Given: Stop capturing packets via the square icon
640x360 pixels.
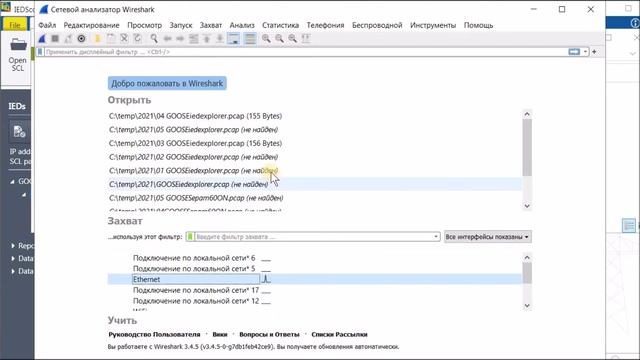Looking at the screenshot, I should (x=55, y=38).
